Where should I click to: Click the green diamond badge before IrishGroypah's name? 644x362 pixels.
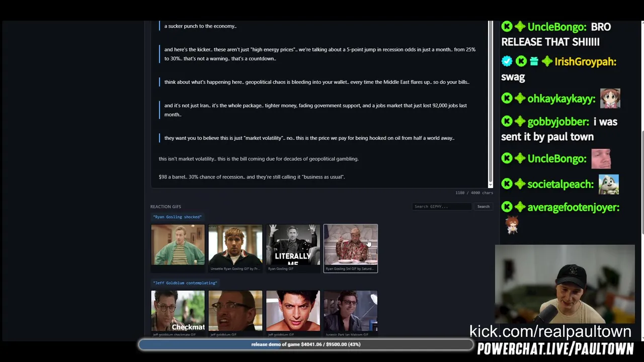tap(547, 61)
